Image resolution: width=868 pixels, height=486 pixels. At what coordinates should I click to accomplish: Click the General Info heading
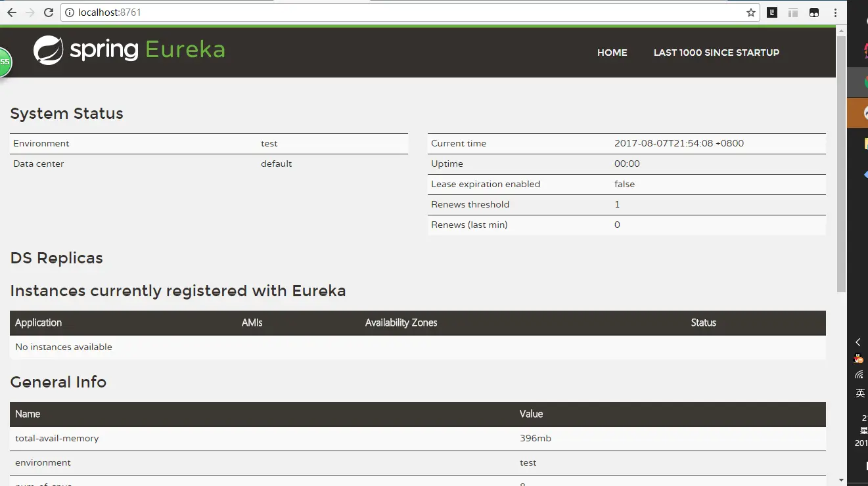coord(58,382)
